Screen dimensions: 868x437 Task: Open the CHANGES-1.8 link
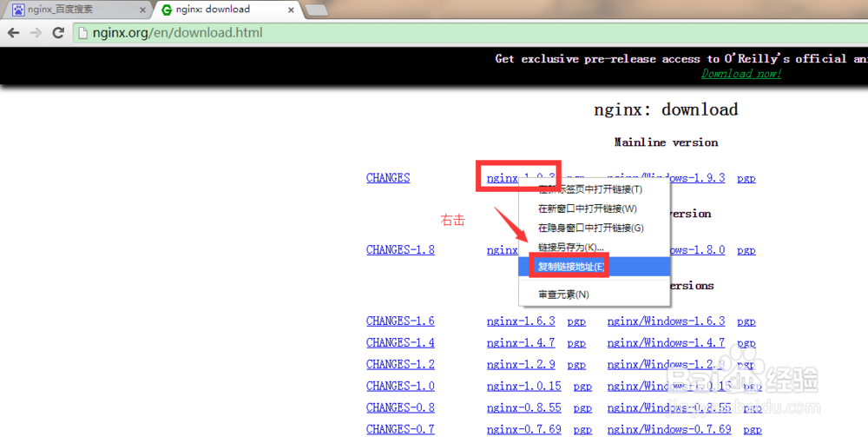click(x=400, y=250)
